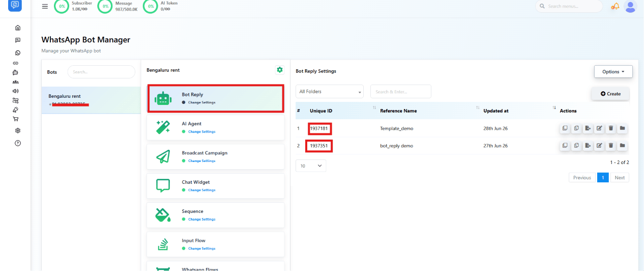Click Change Settings under Sequence
The height and width of the screenshot is (271, 644).
pos(201,220)
